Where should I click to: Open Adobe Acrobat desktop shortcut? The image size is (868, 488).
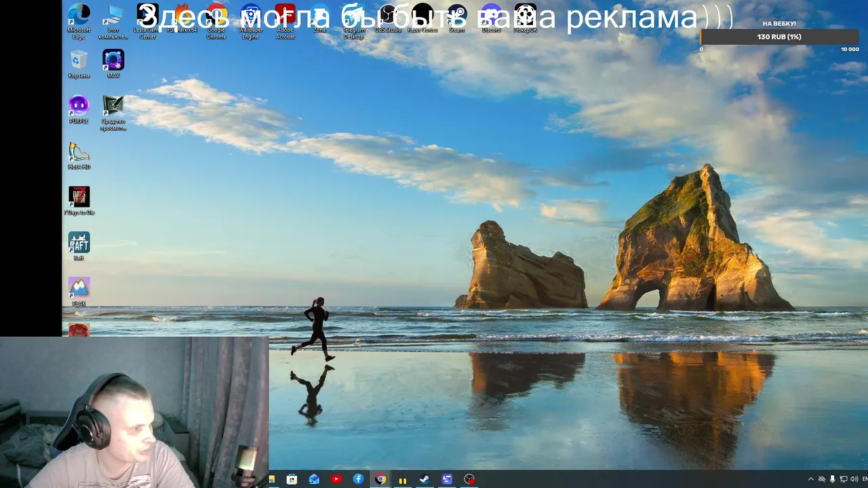[x=285, y=22]
